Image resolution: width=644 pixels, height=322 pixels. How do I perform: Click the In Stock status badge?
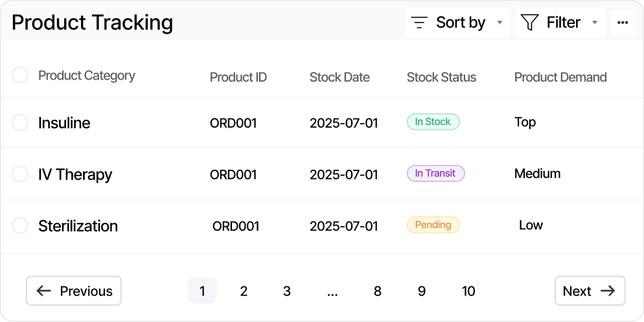433,122
